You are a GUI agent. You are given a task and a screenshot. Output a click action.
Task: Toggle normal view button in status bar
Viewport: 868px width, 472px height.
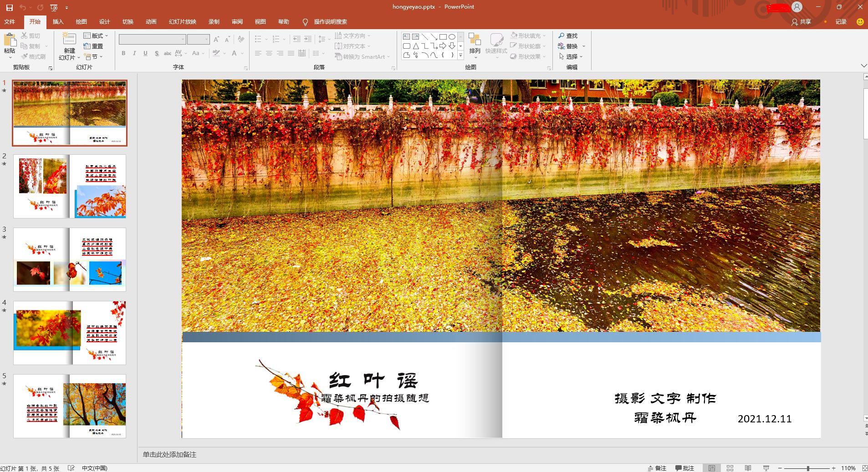point(711,468)
